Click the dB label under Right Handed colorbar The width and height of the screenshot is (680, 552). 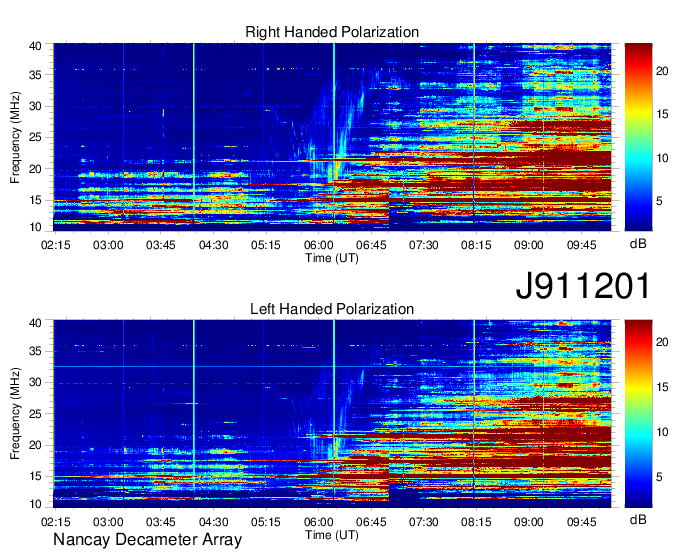click(x=638, y=244)
